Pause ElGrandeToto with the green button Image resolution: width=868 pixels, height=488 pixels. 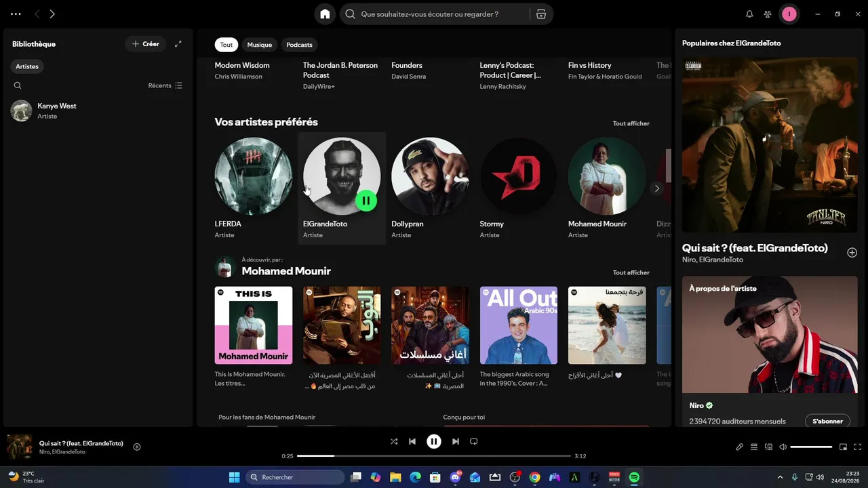pyautogui.click(x=366, y=200)
